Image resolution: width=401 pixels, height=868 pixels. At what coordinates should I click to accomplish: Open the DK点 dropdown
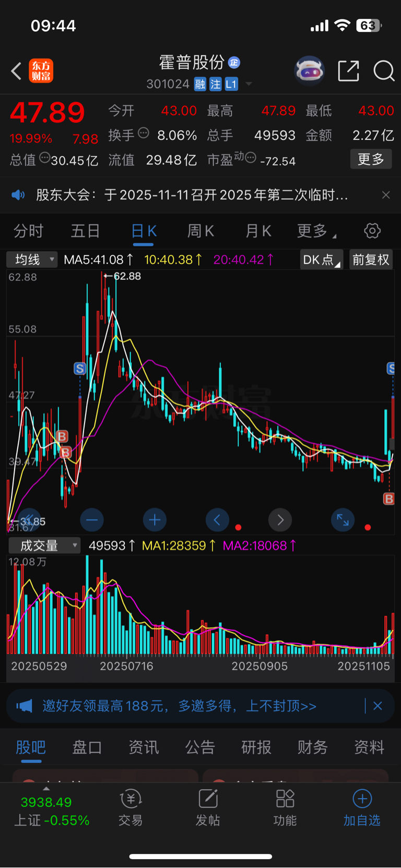(x=321, y=259)
